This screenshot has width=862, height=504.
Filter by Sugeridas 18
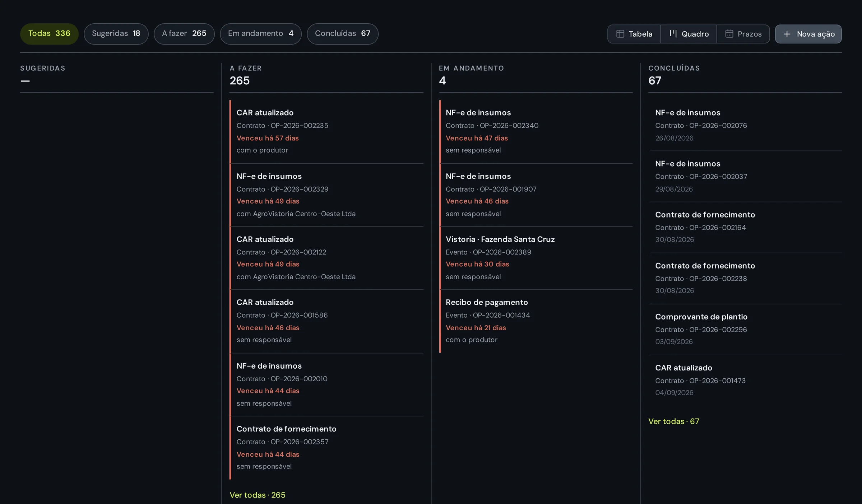point(116,34)
